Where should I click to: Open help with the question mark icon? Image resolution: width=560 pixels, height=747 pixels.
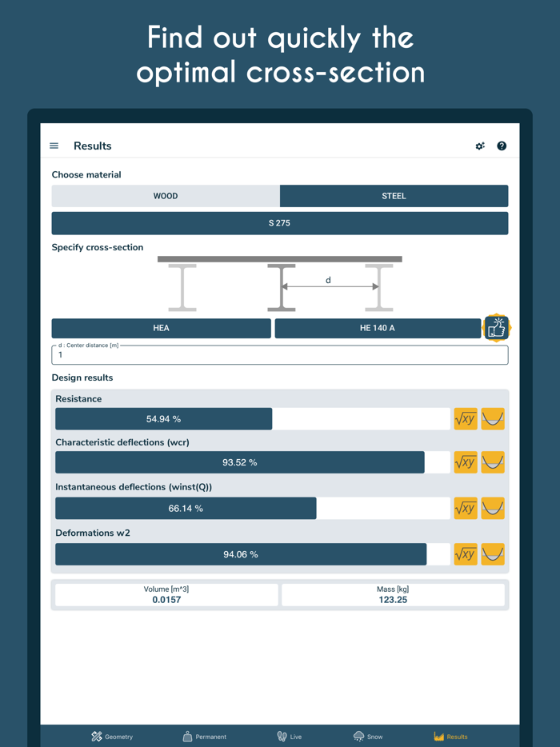(x=502, y=146)
